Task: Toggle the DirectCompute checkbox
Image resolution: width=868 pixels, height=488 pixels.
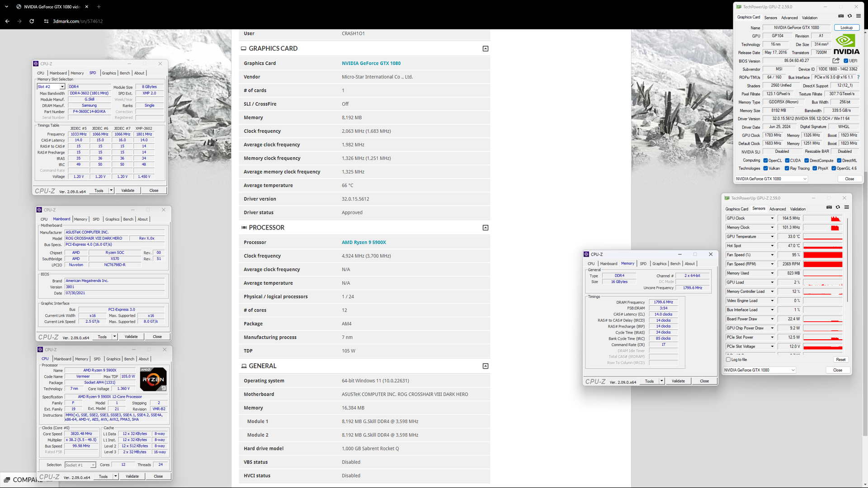Action: click(x=807, y=160)
